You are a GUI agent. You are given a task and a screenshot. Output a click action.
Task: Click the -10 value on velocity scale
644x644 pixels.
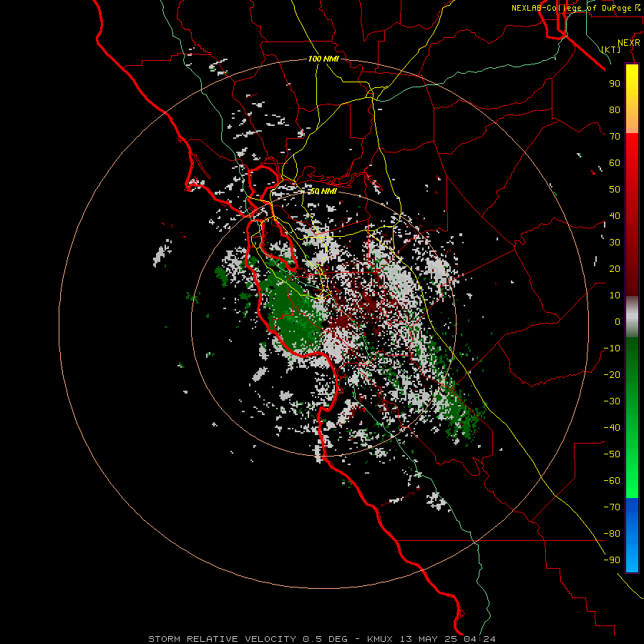tap(612, 348)
